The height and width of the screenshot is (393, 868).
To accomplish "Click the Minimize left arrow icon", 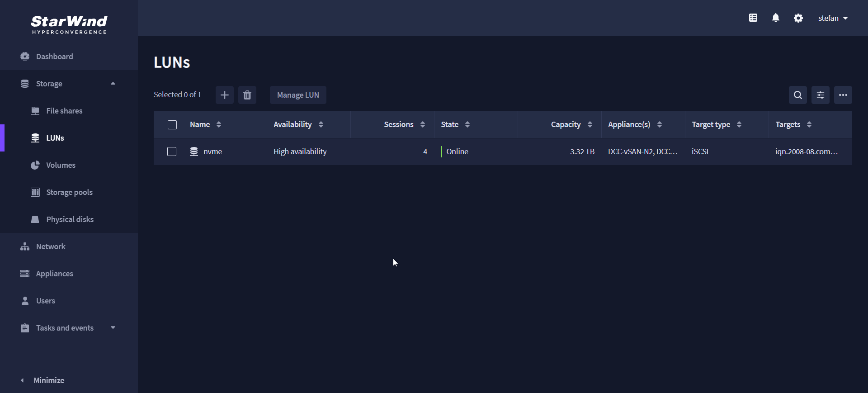I will (22, 380).
